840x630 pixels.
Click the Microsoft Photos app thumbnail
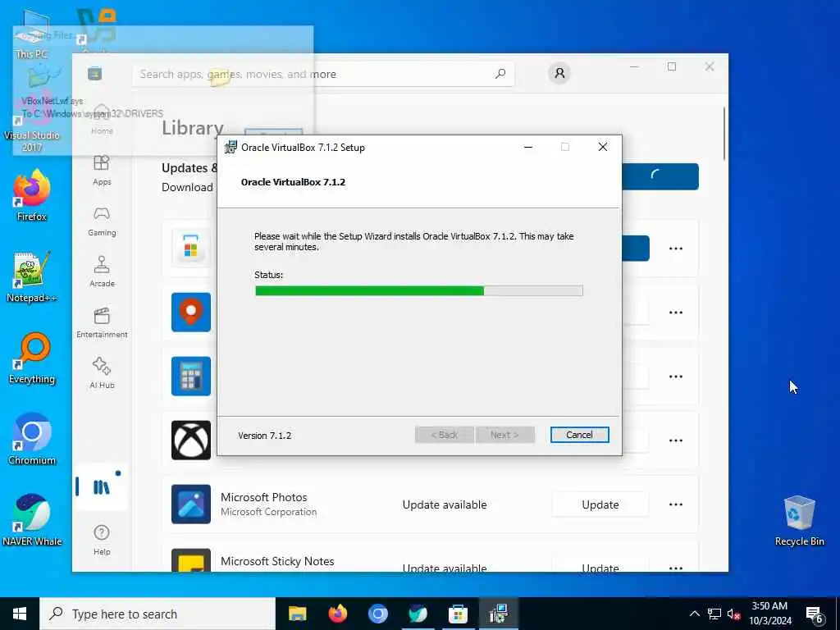click(x=191, y=504)
